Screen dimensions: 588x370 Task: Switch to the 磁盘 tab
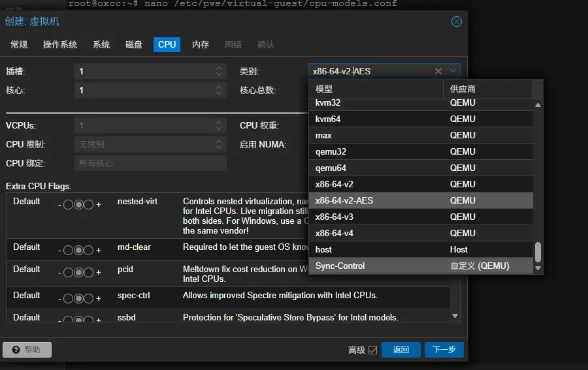pos(134,44)
